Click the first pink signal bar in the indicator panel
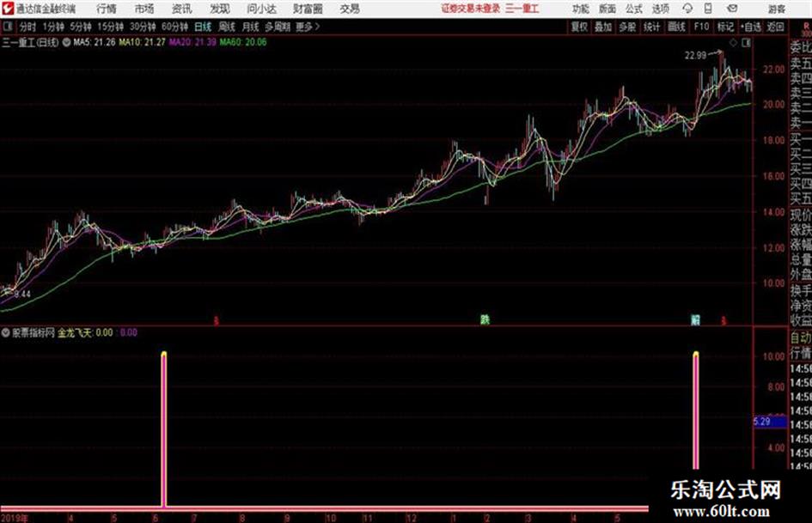The width and height of the screenshot is (812, 523). point(163,429)
